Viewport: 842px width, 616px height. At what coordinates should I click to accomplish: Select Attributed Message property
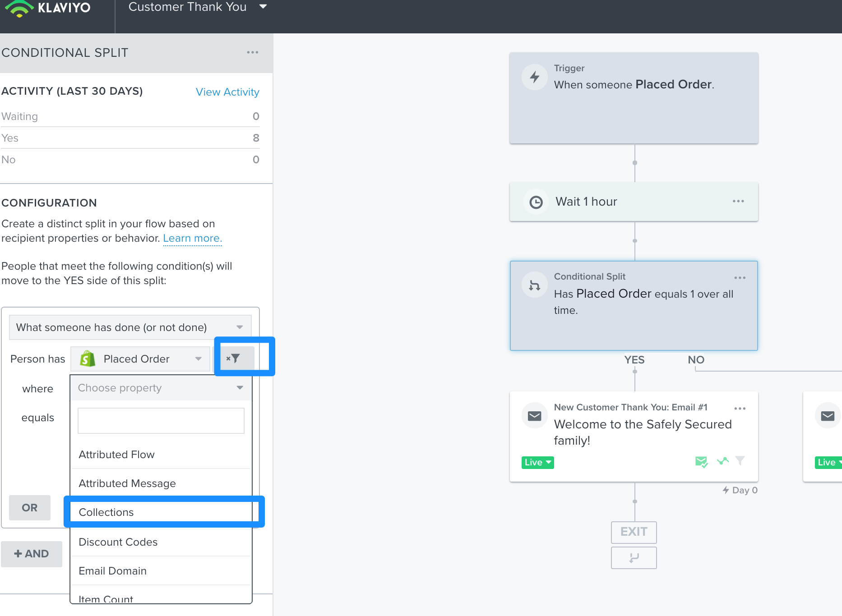(161, 483)
